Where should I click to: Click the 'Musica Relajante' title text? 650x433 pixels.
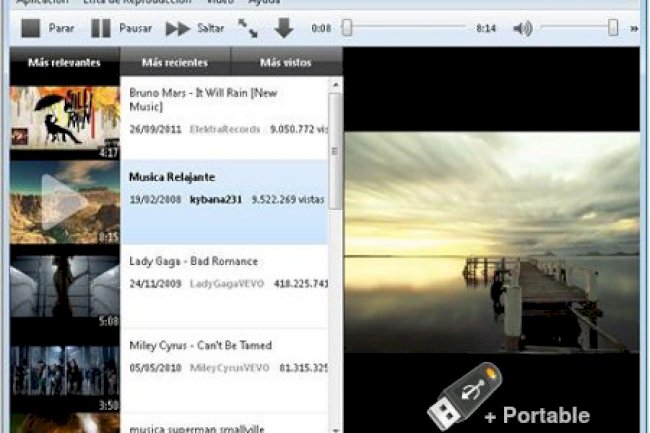pos(172,177)
